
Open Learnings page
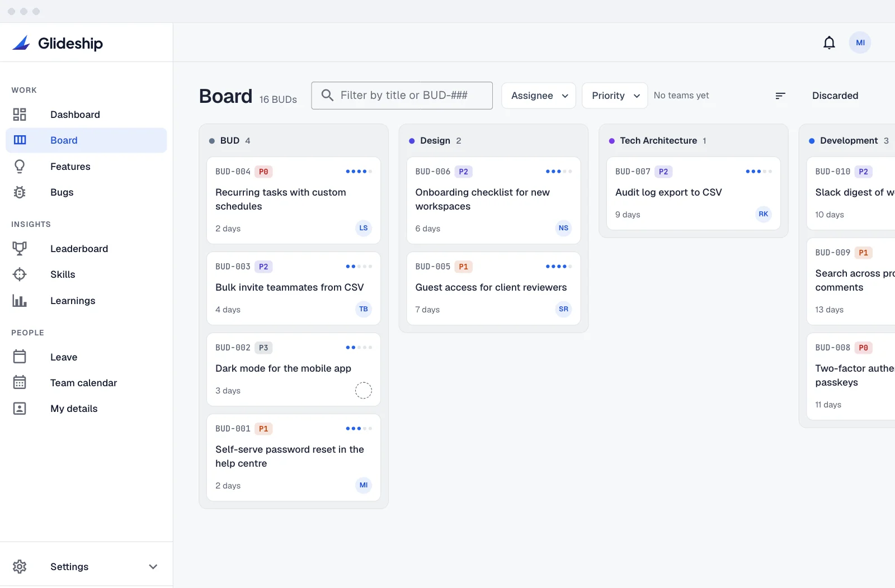click(86, 301)
